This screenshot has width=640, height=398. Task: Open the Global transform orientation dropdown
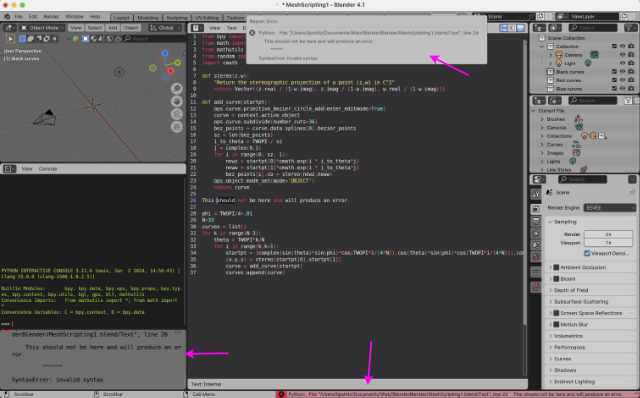tap(165, 28)
